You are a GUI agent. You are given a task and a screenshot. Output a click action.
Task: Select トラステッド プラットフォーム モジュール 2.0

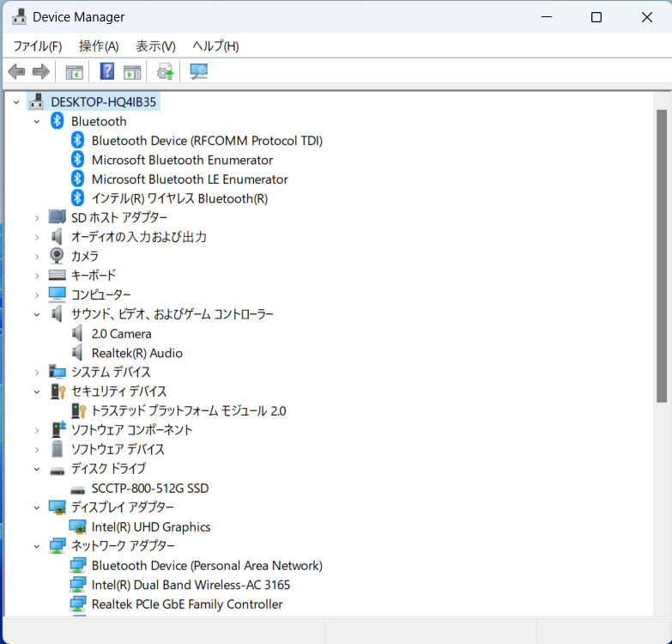[189, 410]
